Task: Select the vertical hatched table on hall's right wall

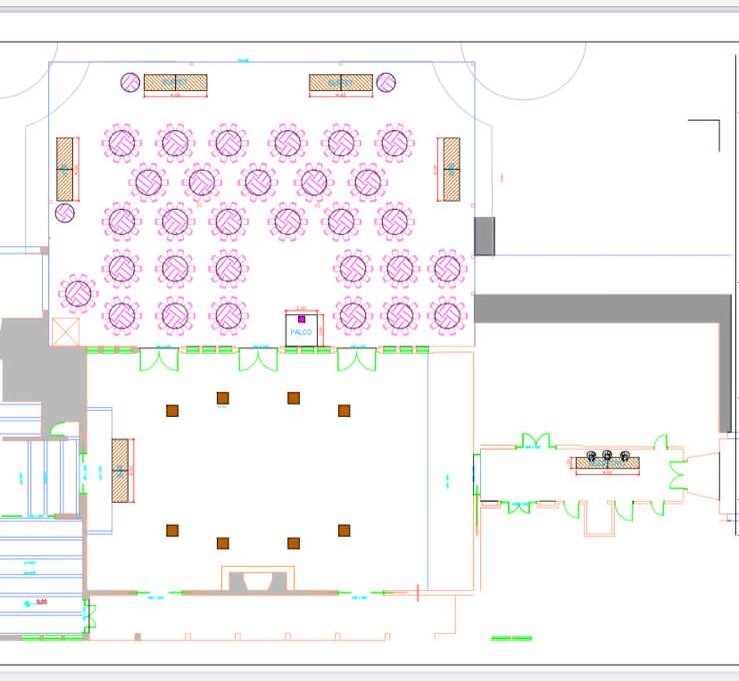Action: point(451,168)
